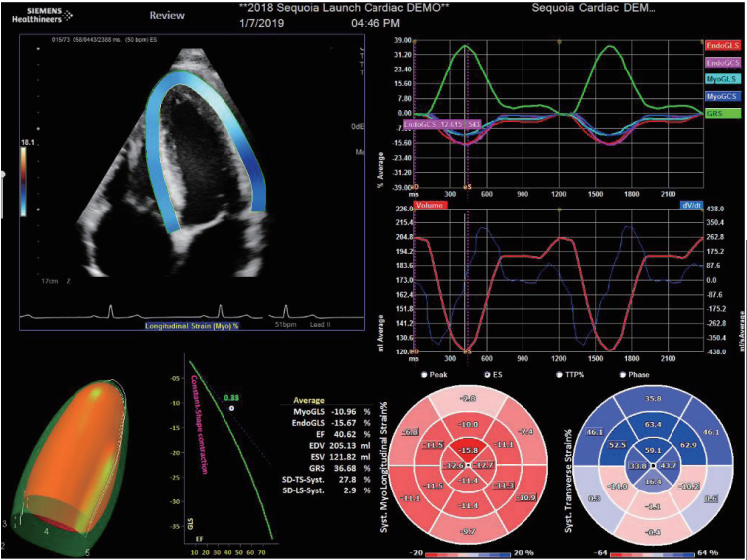Toggle the EndoGCS curve legend
The image size is (747, 560).
[x=724, y=62]
